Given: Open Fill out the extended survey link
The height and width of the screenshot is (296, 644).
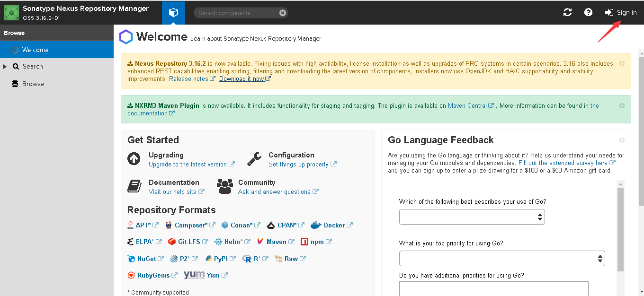Looking at the screenshot, I should 566,163.
